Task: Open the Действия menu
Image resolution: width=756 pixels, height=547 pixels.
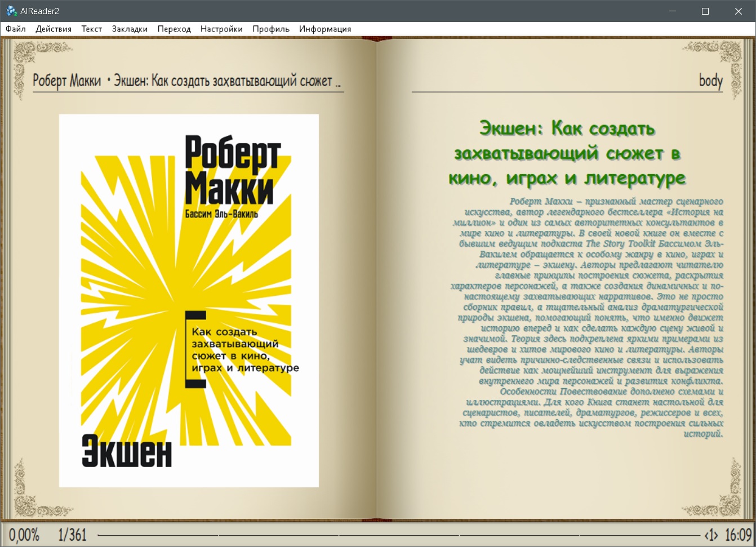Action: [x=54, y=29]
